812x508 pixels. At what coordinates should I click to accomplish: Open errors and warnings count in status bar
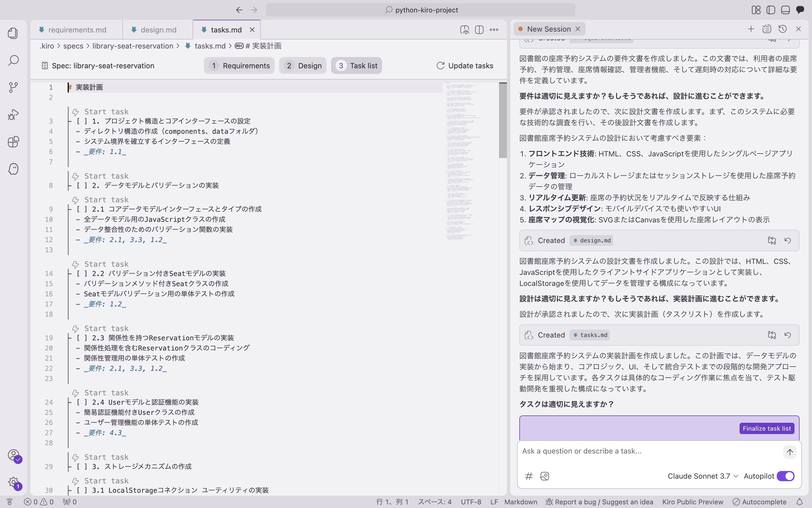point(39,502)
